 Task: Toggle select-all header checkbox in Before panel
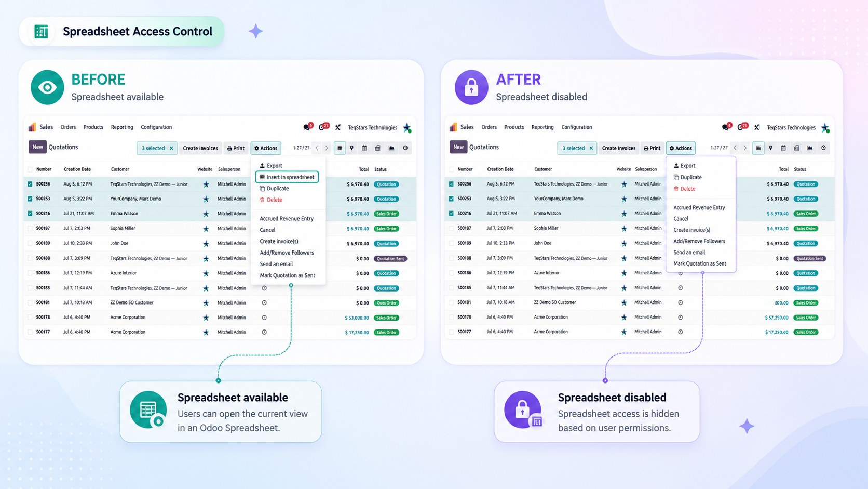[x=30, y=169]
